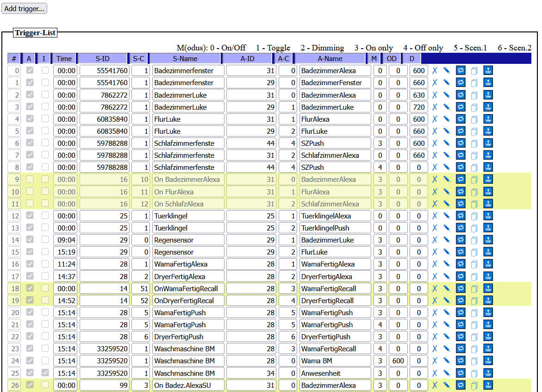Viewport: 542px width, 392px height.
Task: Edit trigger row 25 Anwesenheit with the pencil
Action: pos(447,373)
